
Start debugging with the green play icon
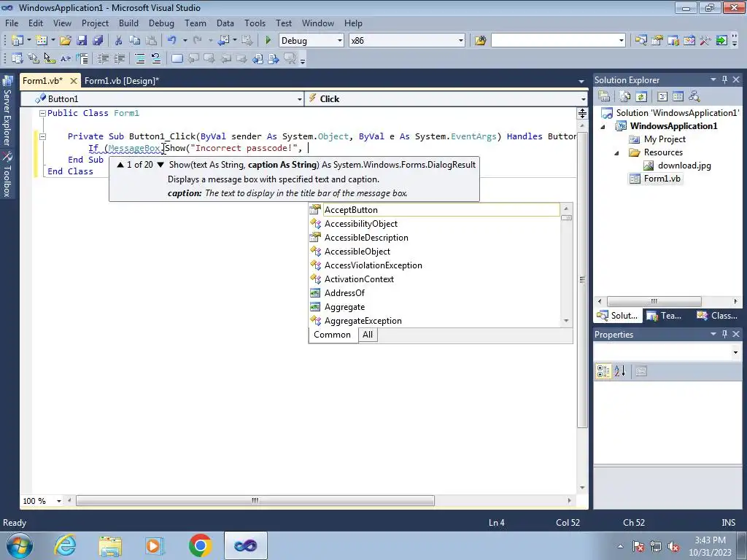(268, 41)
